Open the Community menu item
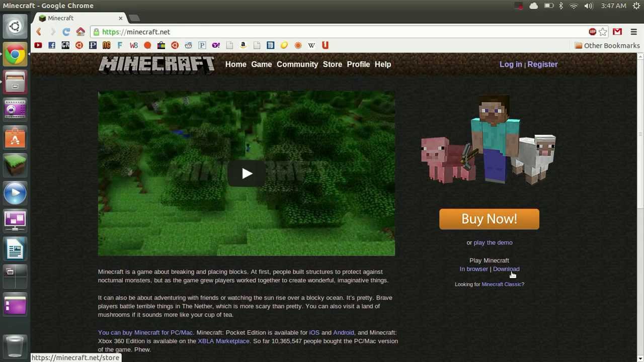The image size is (644, 362). pyautogui.click(x=297, y=64)
